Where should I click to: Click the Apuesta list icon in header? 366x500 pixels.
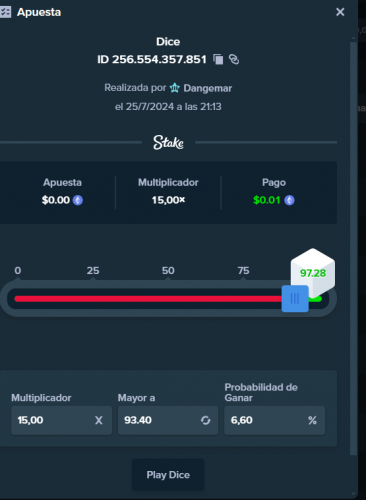click(5, 12)
